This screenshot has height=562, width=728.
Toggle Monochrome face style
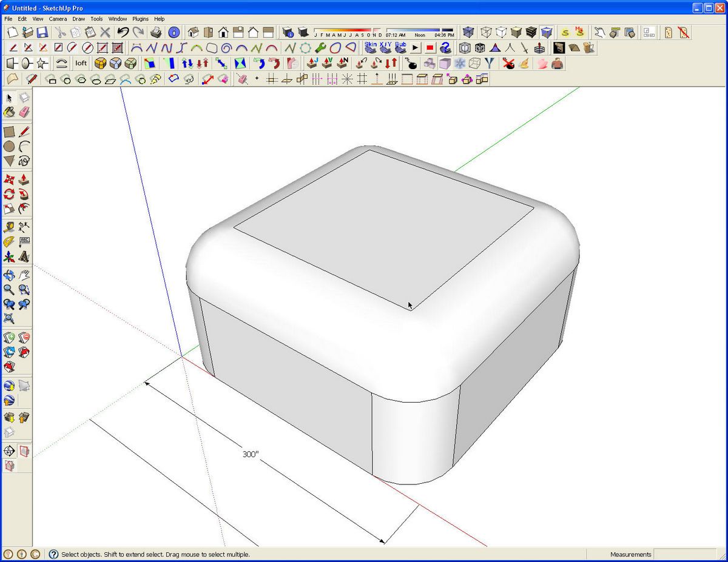(x=547, y=32)
